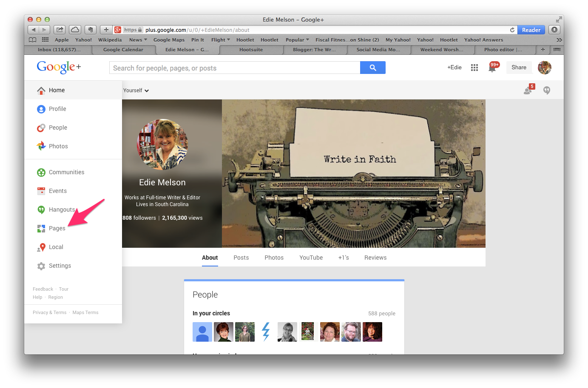Open the Popular bookmarks dropdown
Image resolution: width=588 pixels, height=388 pixels.
pyautogui.click(x=297, y=40)
